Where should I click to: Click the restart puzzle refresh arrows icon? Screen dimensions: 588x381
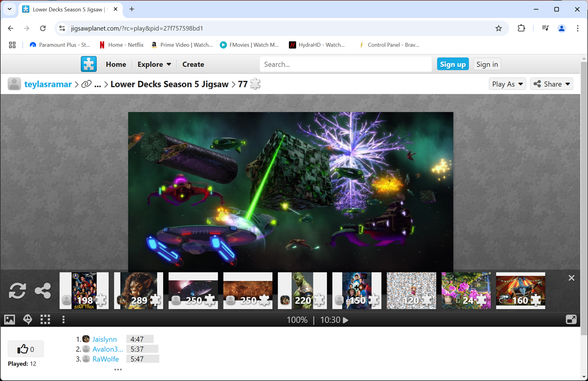tap(18, 291)
